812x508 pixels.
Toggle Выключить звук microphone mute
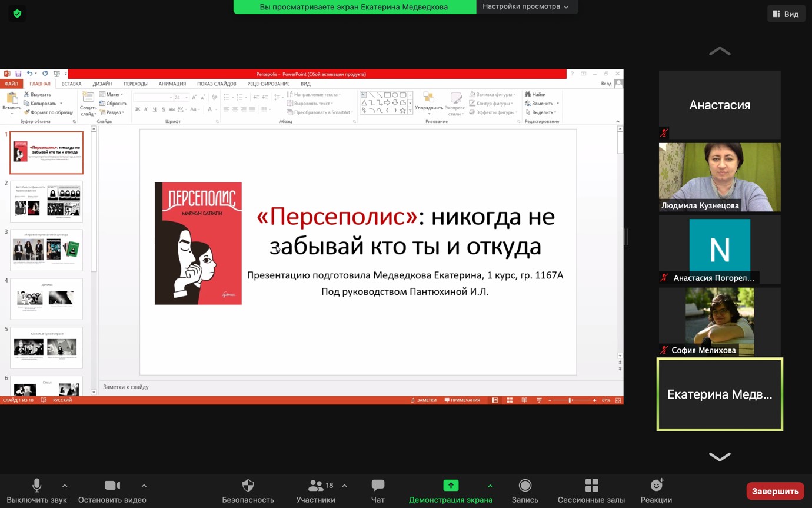pos(36,491)
